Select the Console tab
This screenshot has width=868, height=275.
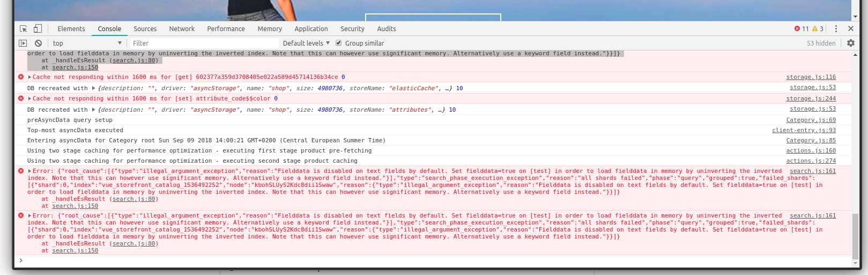109,28
